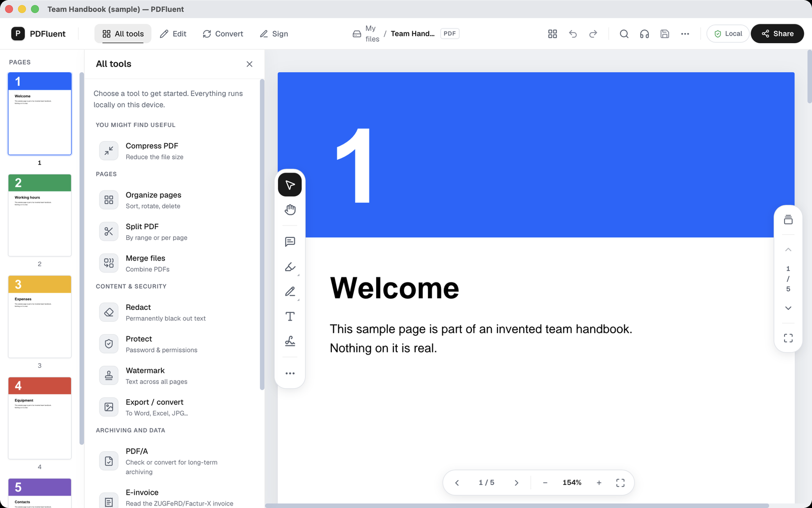Select the pointer cursor tool
The height and width of the screenshot is (508, 812).
coord(290,184)
